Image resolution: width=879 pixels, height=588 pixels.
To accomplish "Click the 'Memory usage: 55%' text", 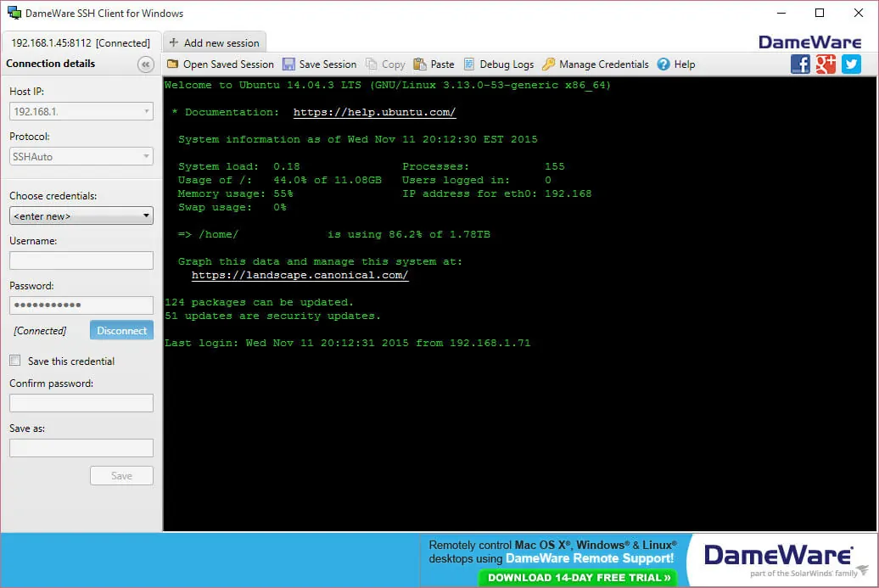I will [236, 193].
